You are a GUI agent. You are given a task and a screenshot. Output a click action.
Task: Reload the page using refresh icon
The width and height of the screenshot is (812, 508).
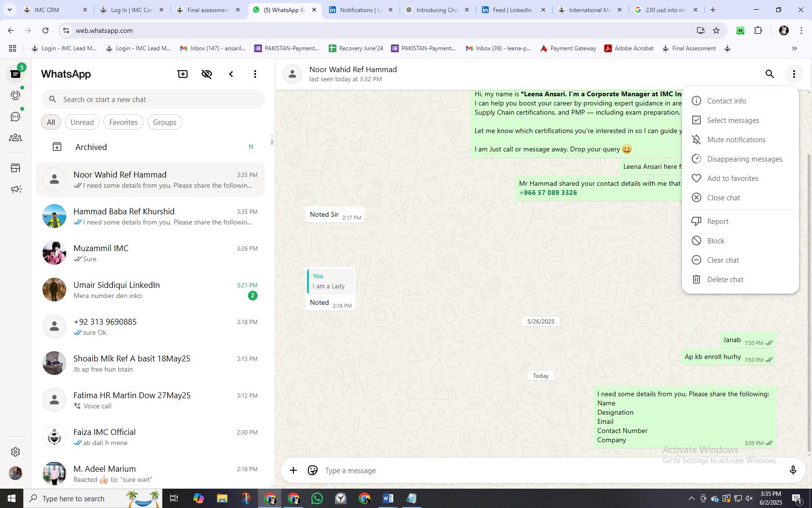45,30
